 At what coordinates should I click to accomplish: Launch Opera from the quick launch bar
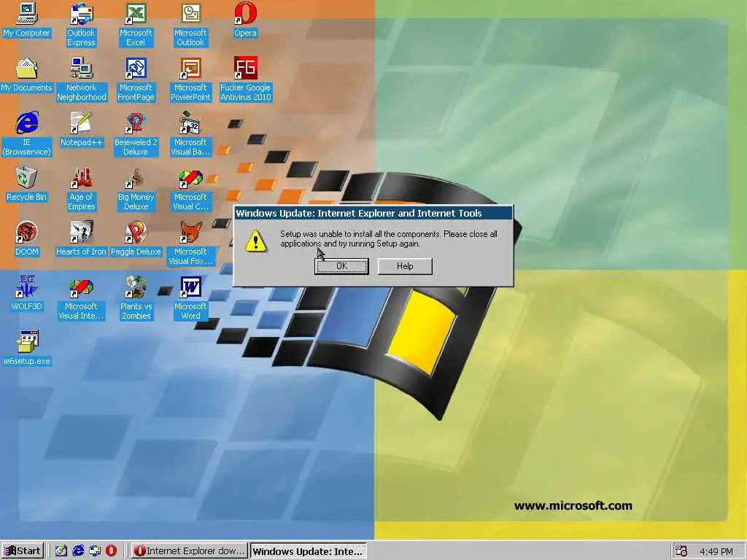[111, 551]
